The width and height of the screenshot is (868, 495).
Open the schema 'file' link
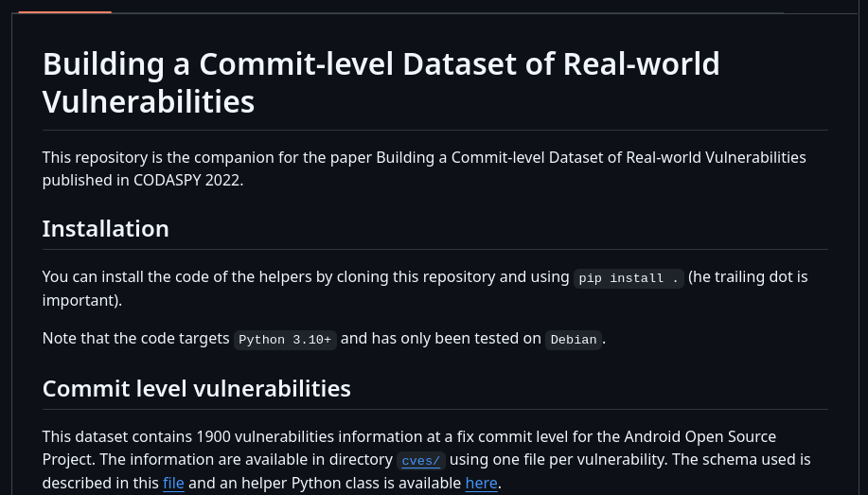(173, 483)
